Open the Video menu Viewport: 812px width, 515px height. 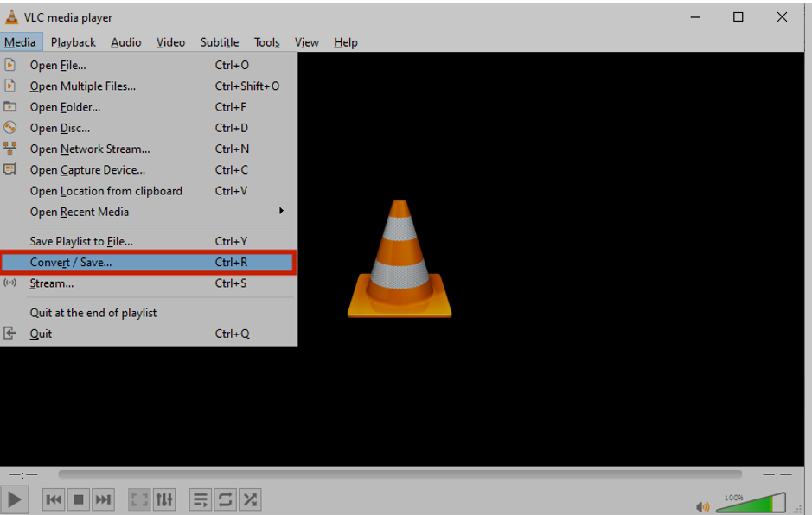click(x=171, y=42)
